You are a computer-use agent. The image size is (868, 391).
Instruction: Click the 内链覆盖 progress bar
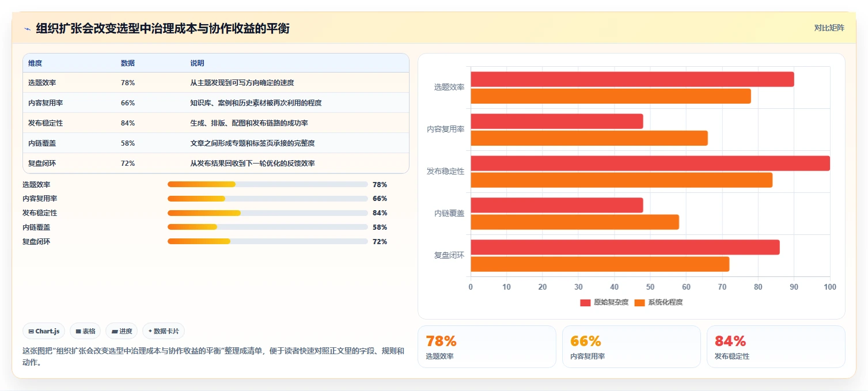pyautogui.click(x=267, y=227)
